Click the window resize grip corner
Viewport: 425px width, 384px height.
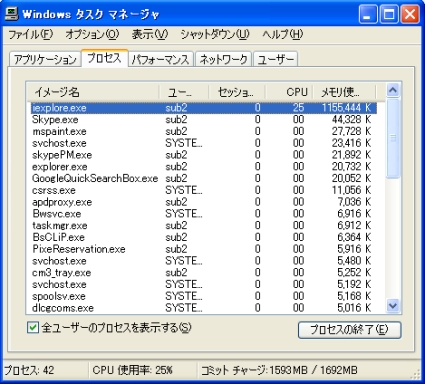pos(416,374)
